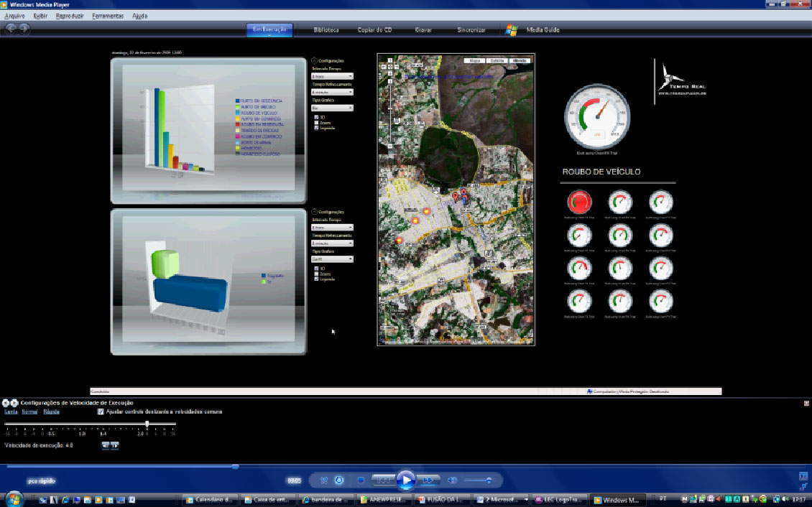Toggle the 3D checkbox for the top chart
Screen dimensions: 812x507
coord(316,118)
